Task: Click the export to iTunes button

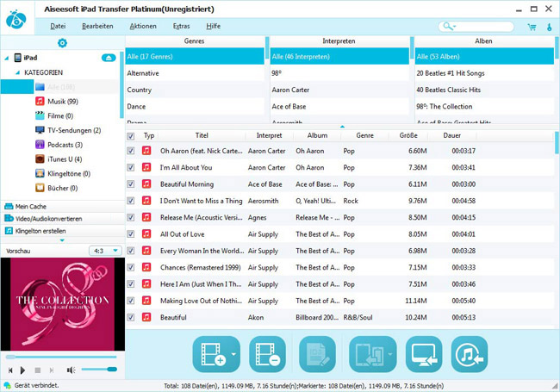Action: (x=470, y=354)
